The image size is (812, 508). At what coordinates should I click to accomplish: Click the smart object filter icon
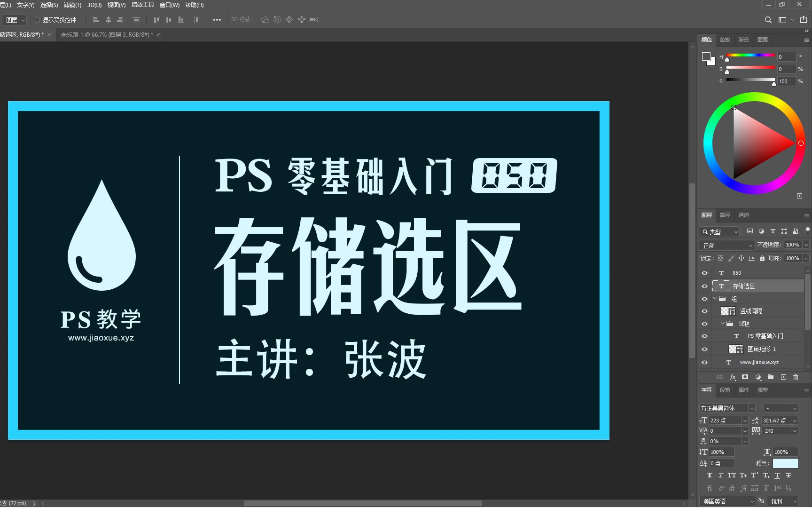click(x=796, y=231)
